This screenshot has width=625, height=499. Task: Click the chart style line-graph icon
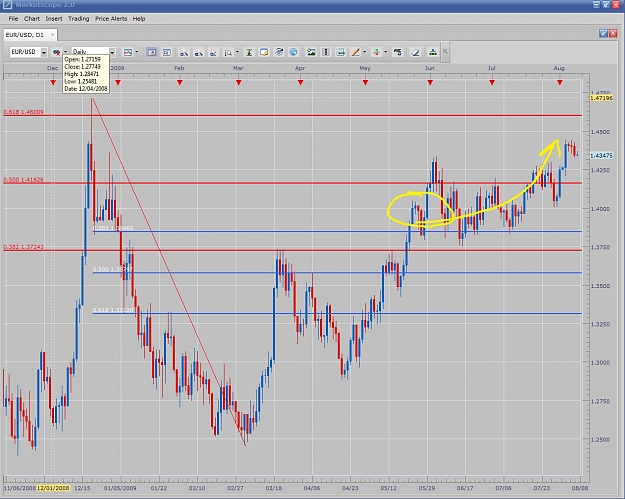coord(128,52)
